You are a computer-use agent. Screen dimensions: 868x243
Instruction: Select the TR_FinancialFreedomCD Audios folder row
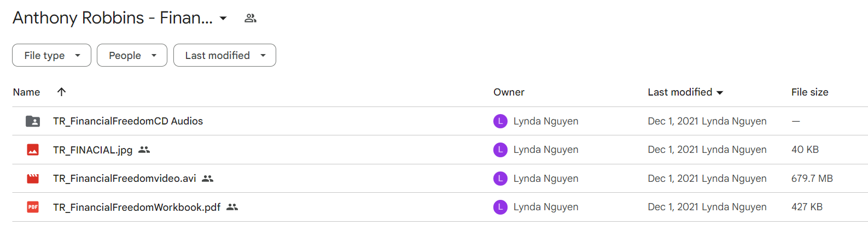pyautogui.click(x=440, y=121)
